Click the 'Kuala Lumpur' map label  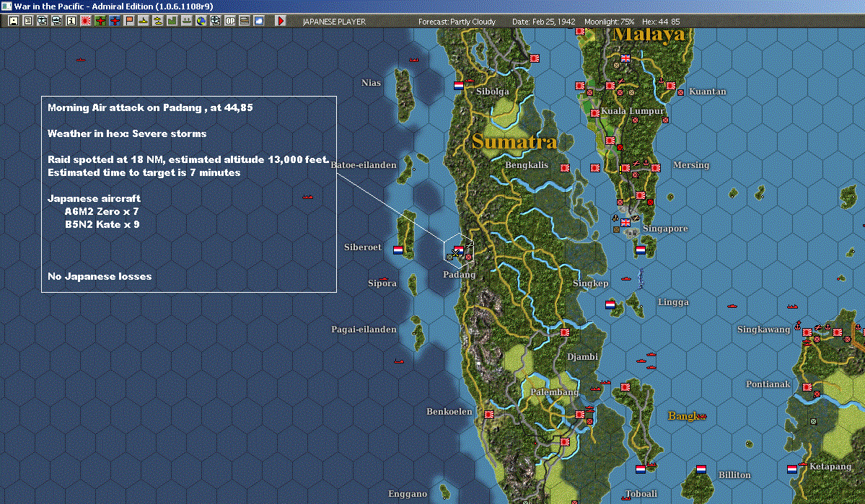pos(632,111)
